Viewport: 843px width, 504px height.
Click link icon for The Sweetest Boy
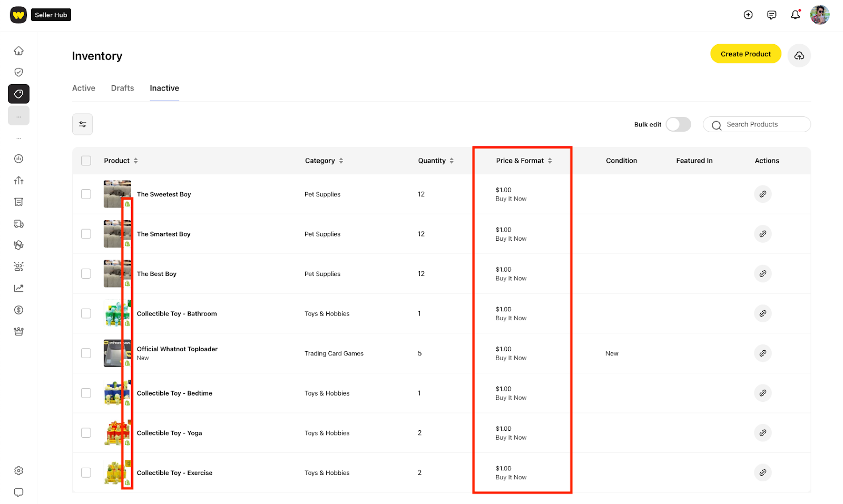click(762, 194)
